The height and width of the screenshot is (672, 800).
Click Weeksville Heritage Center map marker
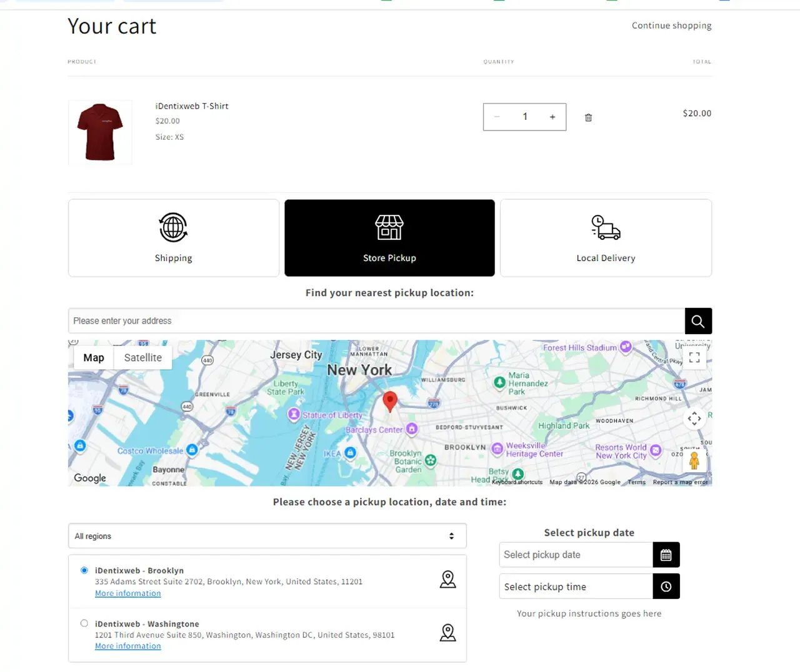[x=497, y=448]
